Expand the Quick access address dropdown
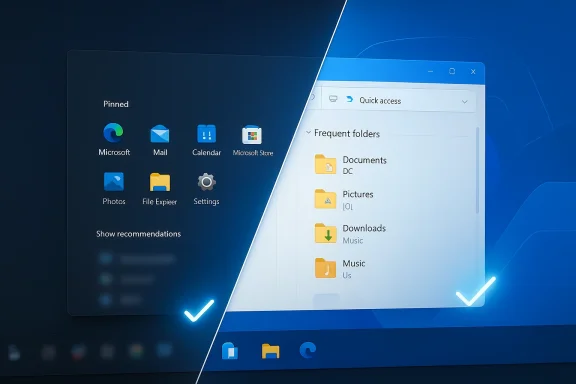 click(465, 101)
